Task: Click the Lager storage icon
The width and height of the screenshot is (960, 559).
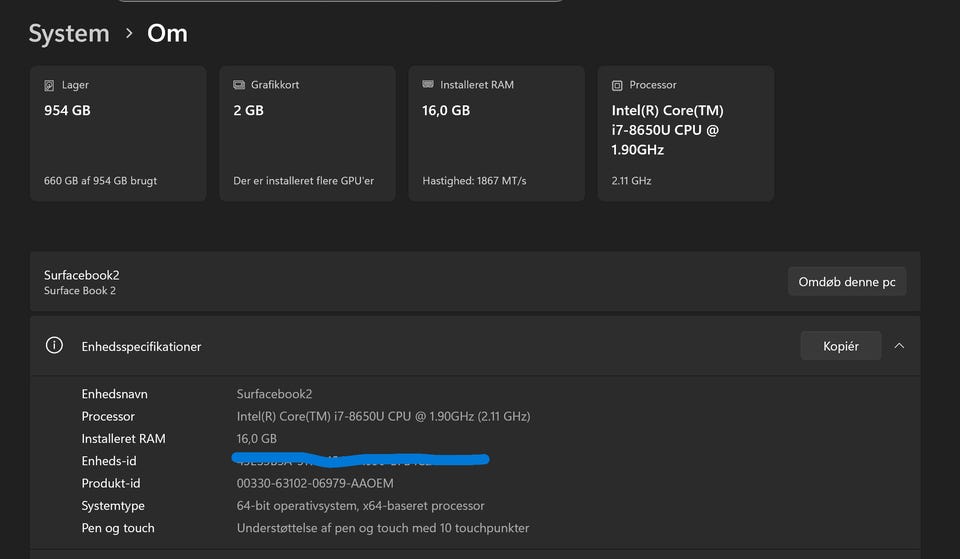Action: point(49,85)
